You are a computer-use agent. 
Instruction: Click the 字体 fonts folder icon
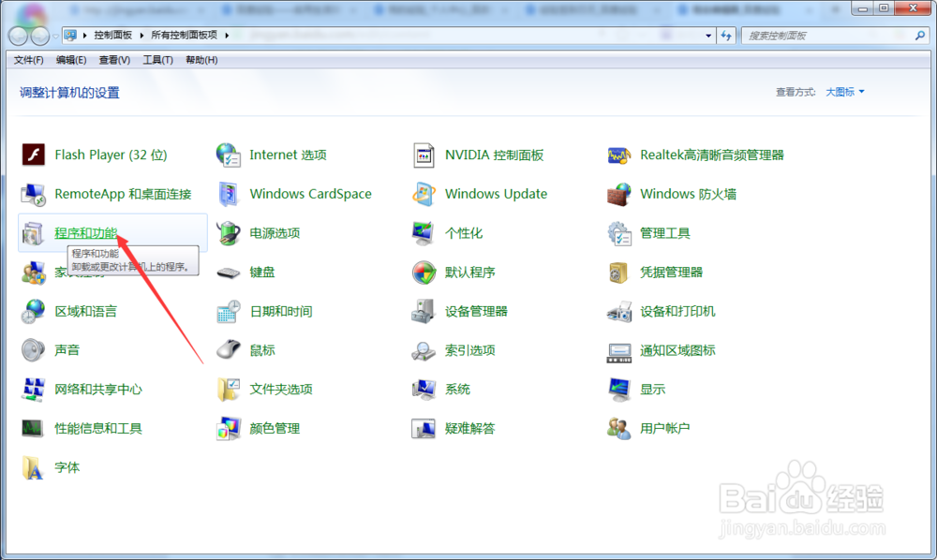pyautogui.click(x=32, y=467)
